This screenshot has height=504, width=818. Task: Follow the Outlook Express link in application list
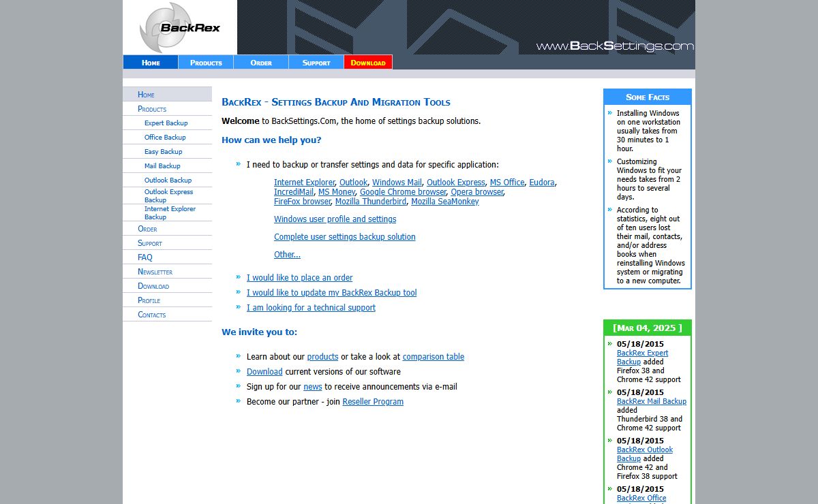[x=455, y=182]
